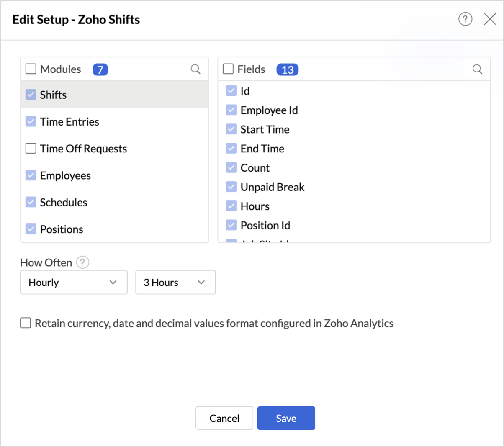Toggle the select-all Fields checkbox
The image size is (504, 447).
coord(228,69)
